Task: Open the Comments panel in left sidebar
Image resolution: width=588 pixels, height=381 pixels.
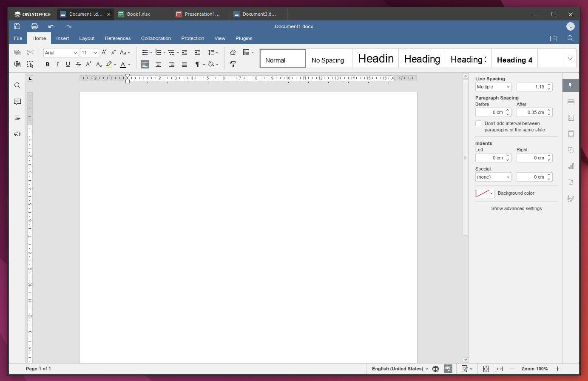Action: click(17, 102)
